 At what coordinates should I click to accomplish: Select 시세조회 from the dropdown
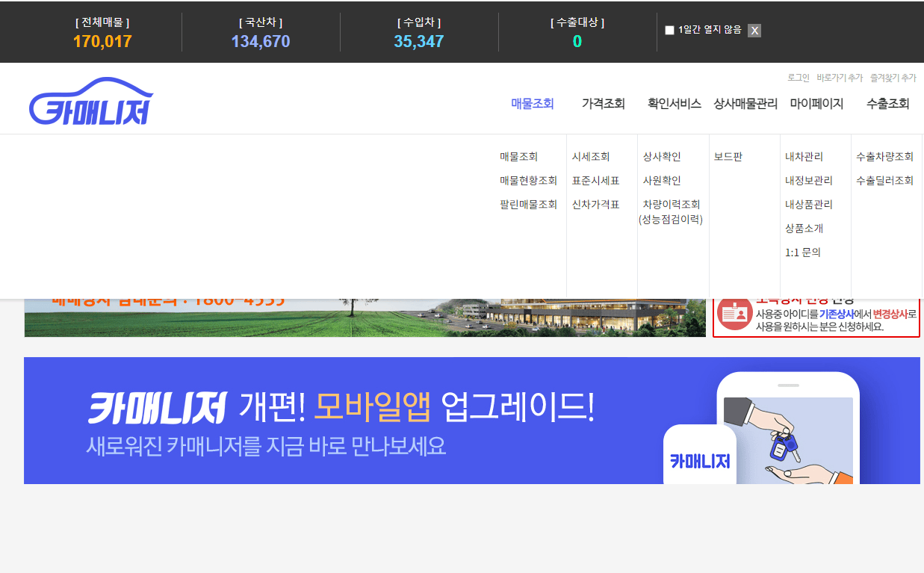tap(590, 156)
